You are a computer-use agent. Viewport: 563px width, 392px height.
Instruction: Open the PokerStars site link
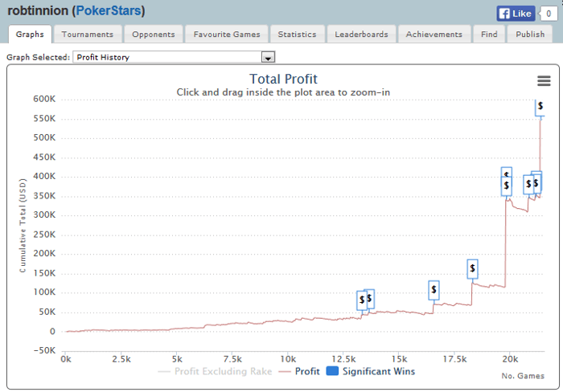click(109, 10)
